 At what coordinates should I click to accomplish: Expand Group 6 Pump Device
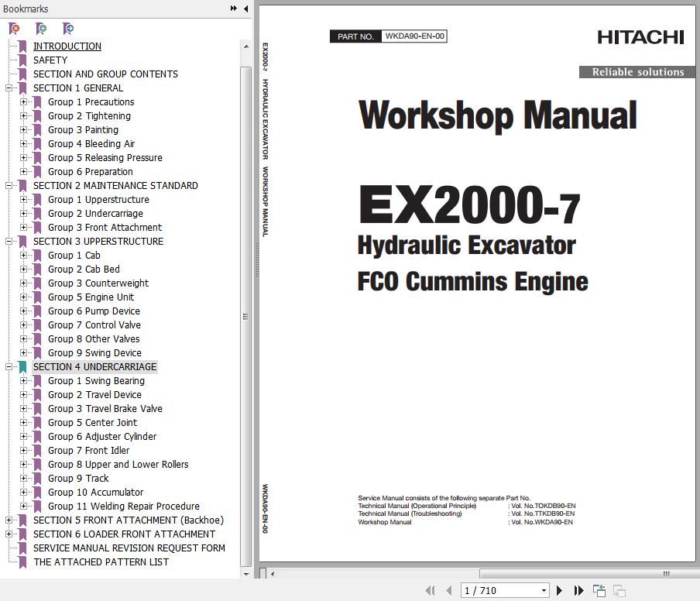(23, 311)
